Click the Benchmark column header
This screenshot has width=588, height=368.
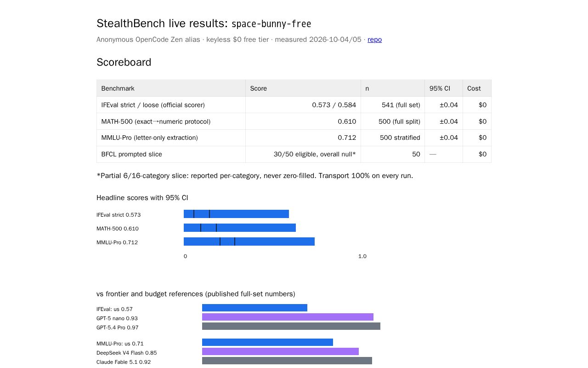pyautogui.click(x=171, y=88)
